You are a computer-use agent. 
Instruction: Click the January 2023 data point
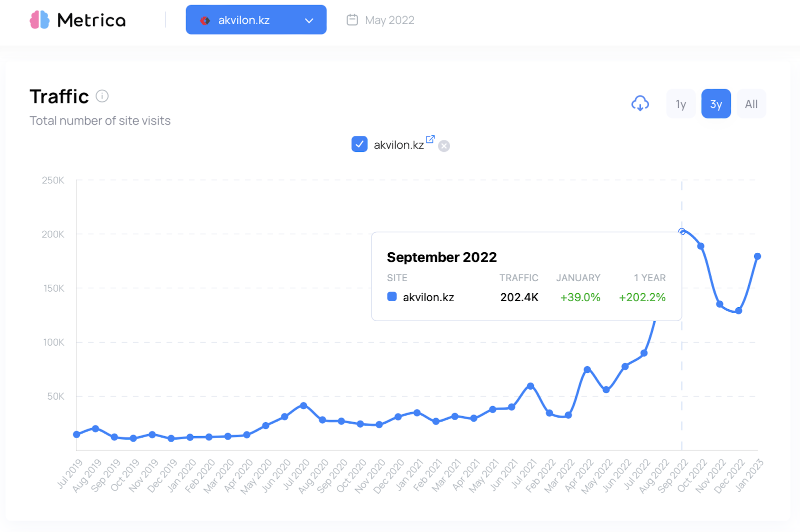coord(757,256)
